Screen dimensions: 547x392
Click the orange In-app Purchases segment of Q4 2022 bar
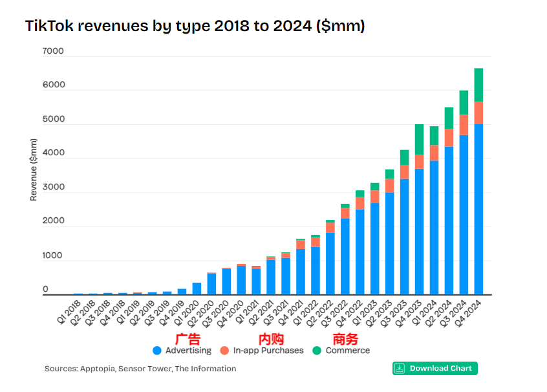(360, 204)
